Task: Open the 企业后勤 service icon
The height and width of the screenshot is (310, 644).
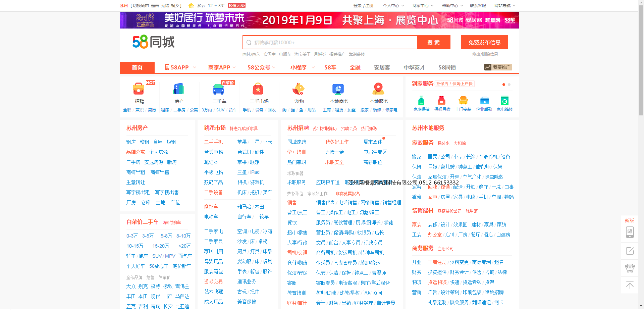Action: point(484,100)
